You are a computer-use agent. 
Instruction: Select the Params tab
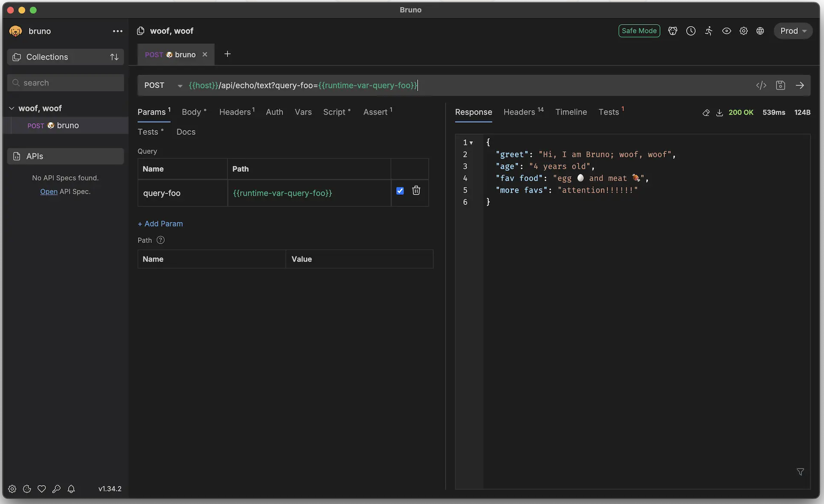pos(154,112)
